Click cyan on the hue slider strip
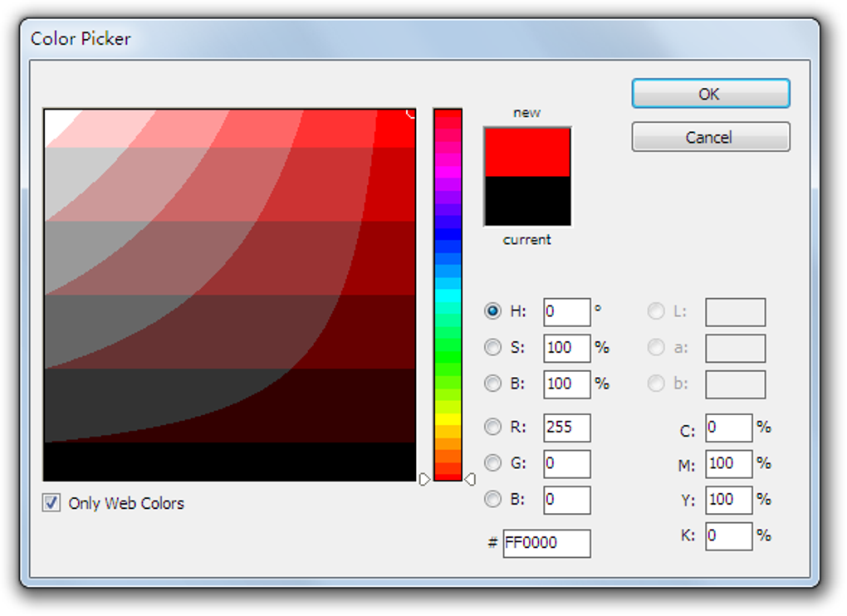The image size is (847, 616). 448,296
